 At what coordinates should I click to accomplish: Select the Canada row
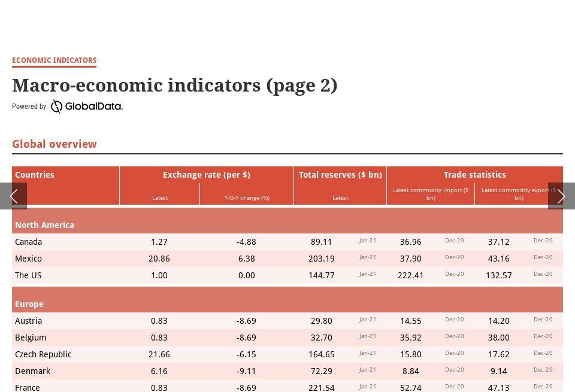(x=28, y=242)
